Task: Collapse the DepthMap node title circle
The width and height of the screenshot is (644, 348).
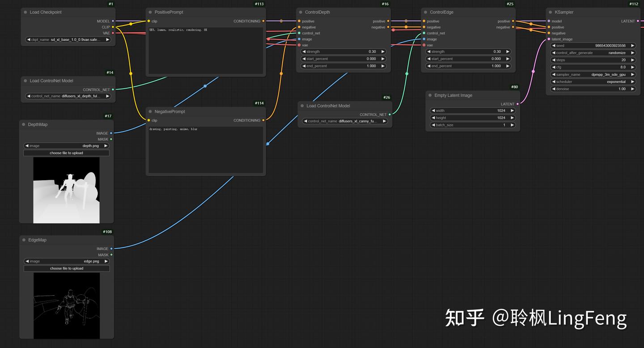Action: 23,124
